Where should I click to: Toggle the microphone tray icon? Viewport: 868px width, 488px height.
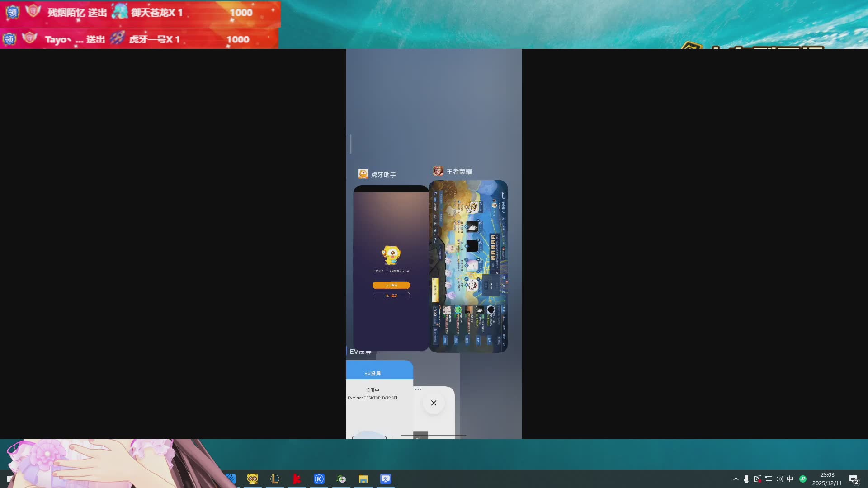(746, 479)
